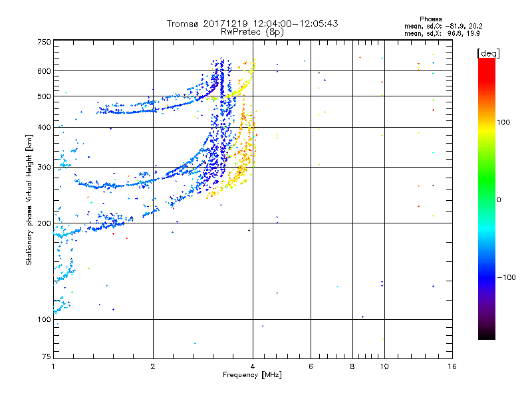The width and height of the screenshot is (532, 399).
Task: Click the green zero-degree colorbar region
Action: [487, 199]
